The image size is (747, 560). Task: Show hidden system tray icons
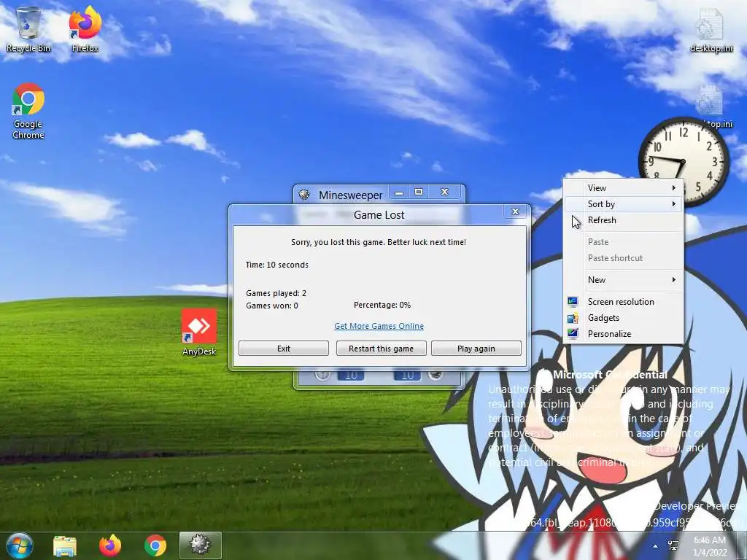click(x=656, y=546)
